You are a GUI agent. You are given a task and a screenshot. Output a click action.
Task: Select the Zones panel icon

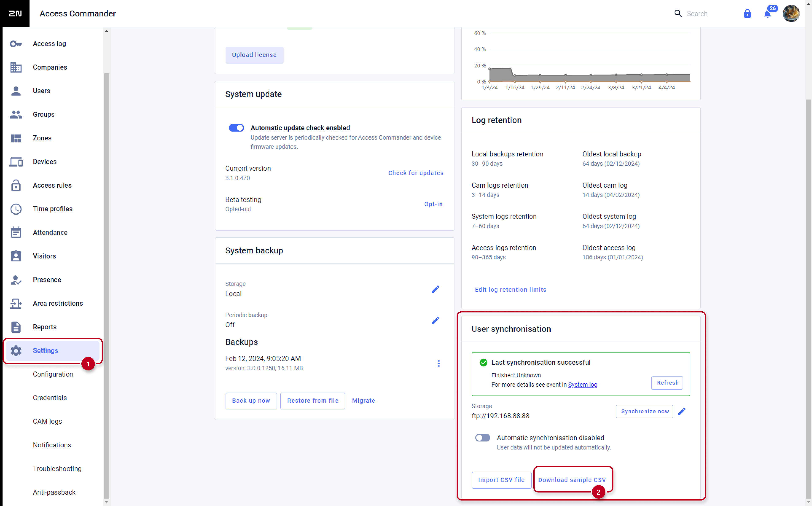[x=16, y=138]
